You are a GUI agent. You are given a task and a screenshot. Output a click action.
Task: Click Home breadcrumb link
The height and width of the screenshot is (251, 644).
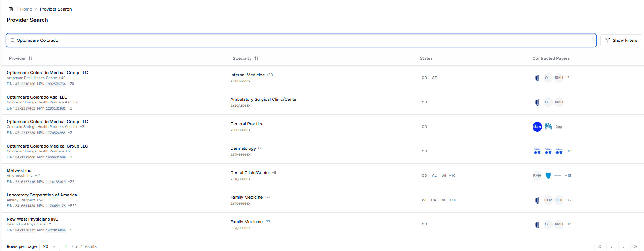(x=26, y=9)
